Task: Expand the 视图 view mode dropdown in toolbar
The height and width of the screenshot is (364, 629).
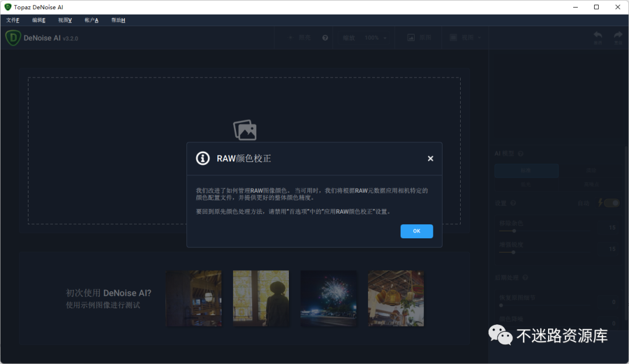Action: pyautogui.click(x=465, y=38)
